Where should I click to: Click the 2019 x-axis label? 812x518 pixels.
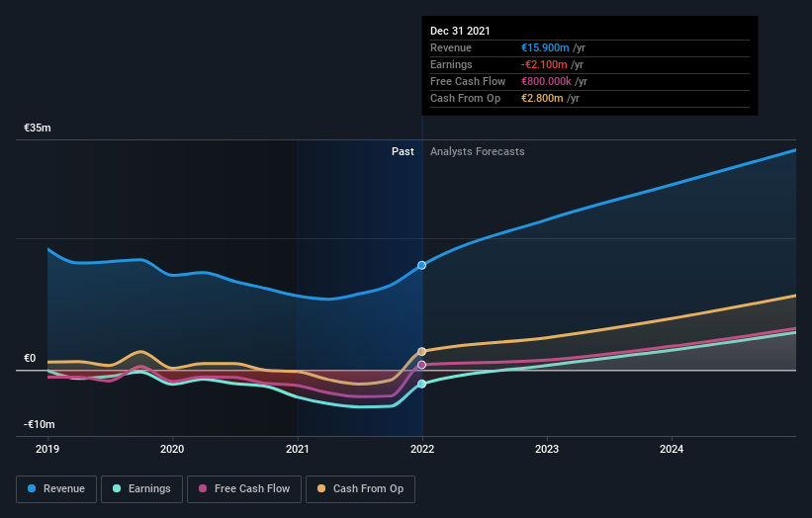coord(47,449)
